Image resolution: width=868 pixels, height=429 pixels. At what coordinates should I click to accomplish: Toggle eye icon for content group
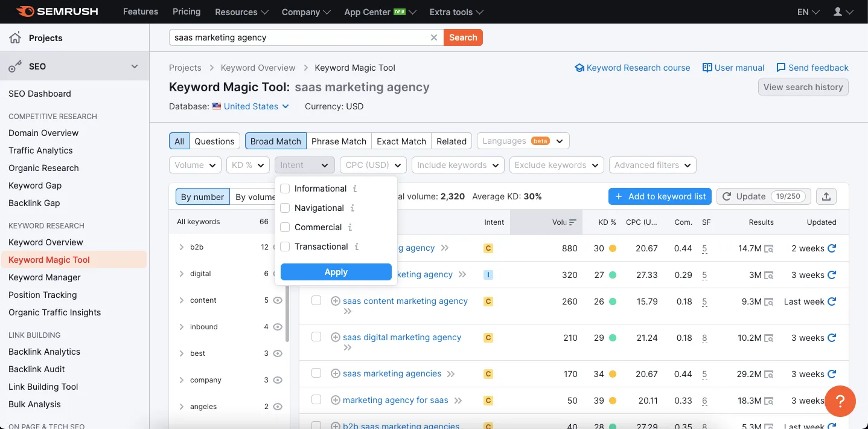pos(278,300)
